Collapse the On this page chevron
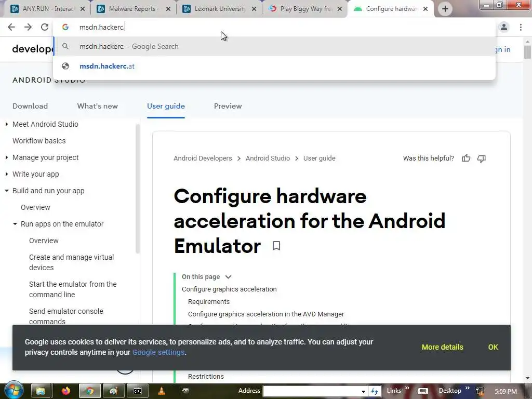This screenshot has width=532, height=399. tap(229, 277)
